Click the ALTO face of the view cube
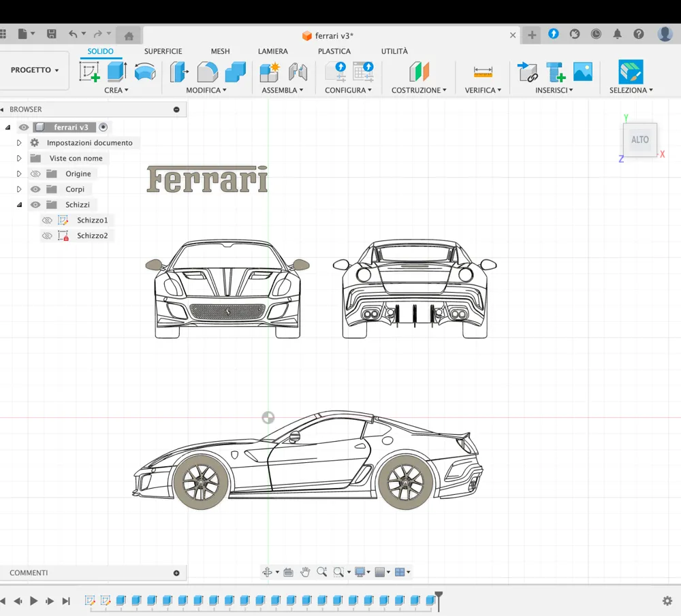 639,140
